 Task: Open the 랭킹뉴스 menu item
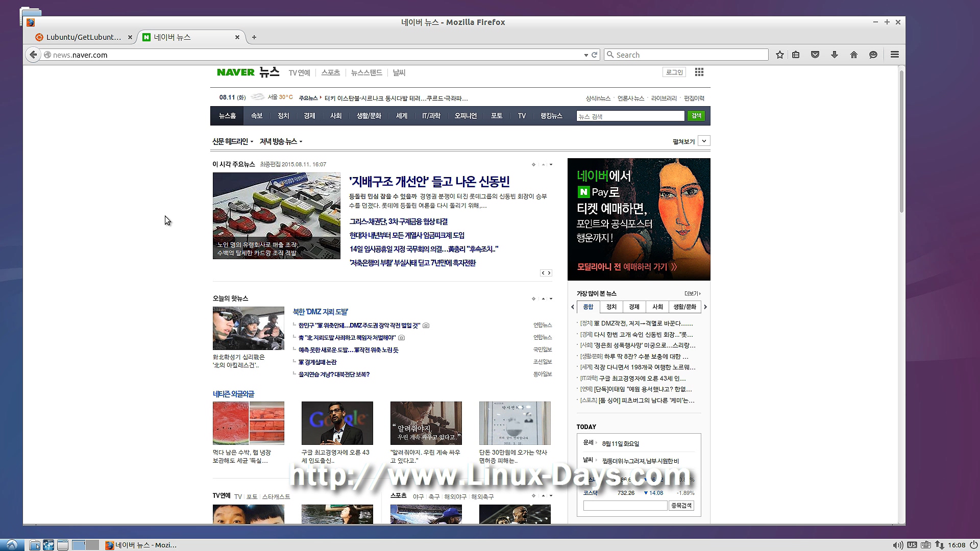551,116
